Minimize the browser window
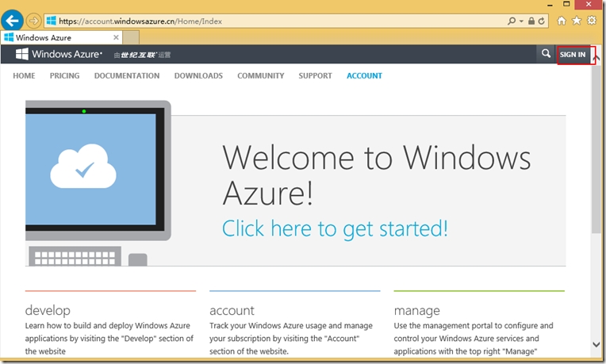606x364 pixels. pos(550,5)
